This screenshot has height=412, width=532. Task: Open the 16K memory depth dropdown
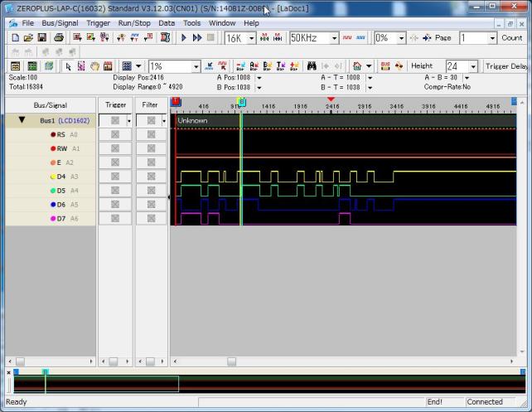[x=252, y=38]
